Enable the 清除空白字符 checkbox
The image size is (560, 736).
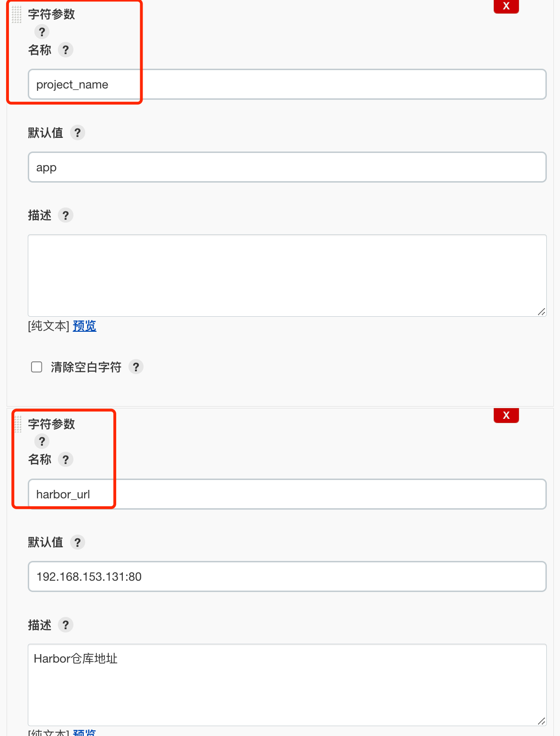point(36,367)
